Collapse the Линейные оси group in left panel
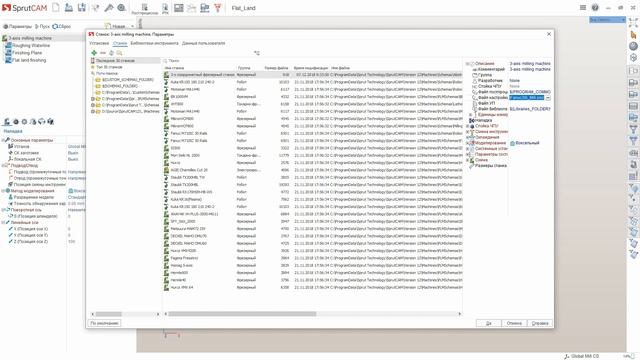Viewport: 640px width, 360px height. point(3,222)
